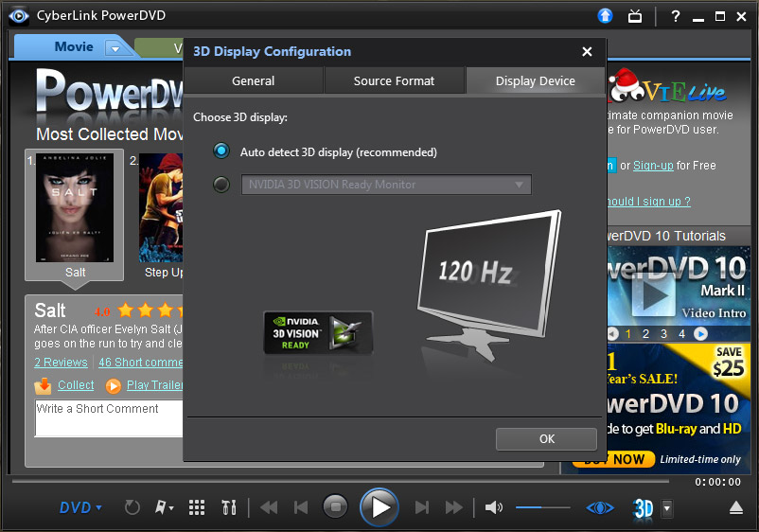Click the Write a Short Comment field
The image size is (759, 532).
pyautogui.click(x=109, y=417)
